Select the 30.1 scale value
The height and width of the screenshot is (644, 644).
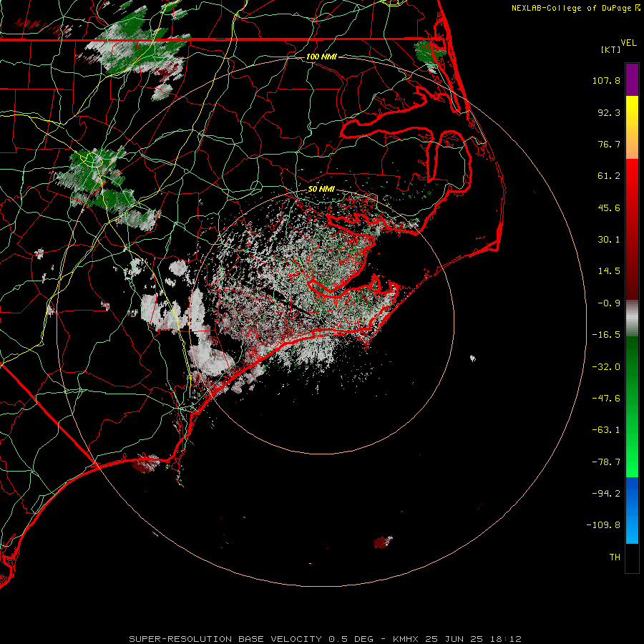(x=609, y=240)
